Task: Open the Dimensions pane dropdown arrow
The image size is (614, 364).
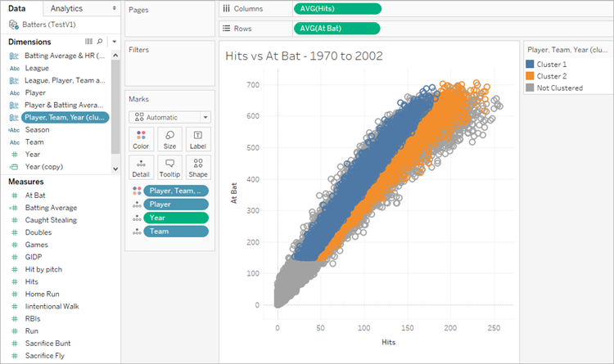Action: [114, 42]
